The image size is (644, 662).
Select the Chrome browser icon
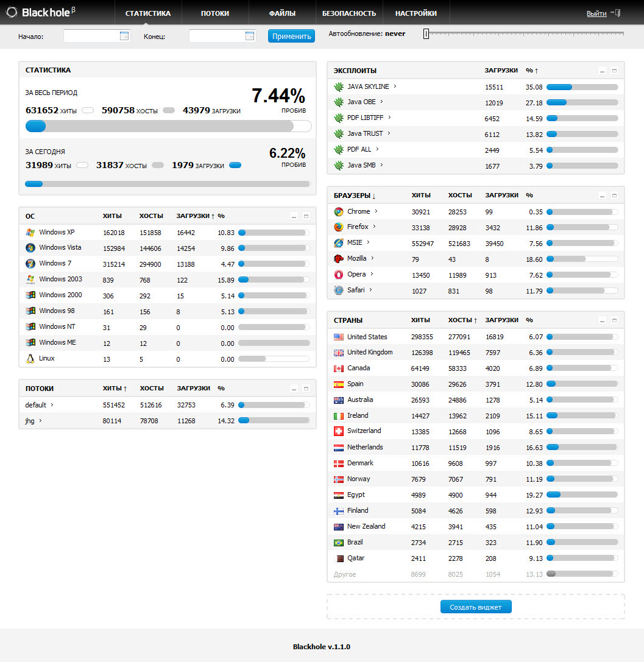click(339, 211)
